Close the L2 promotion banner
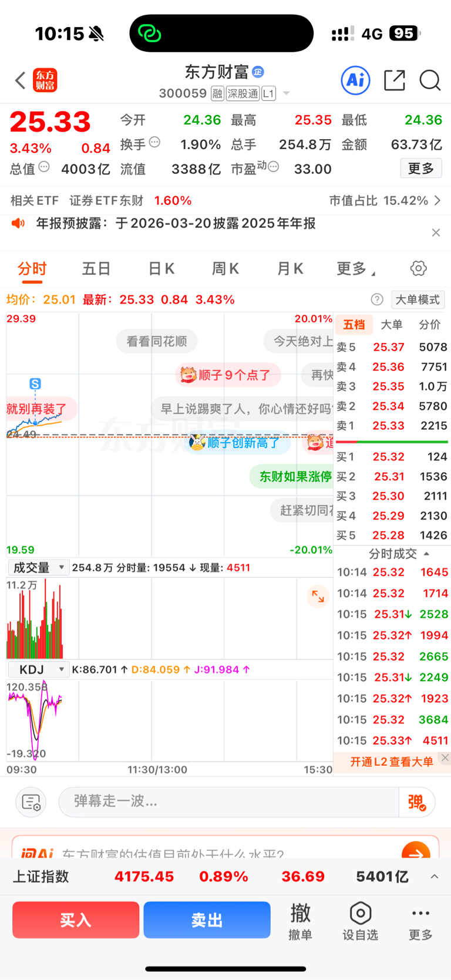The width and height of the screenshot is (451, 980). [x=445, y=757]
